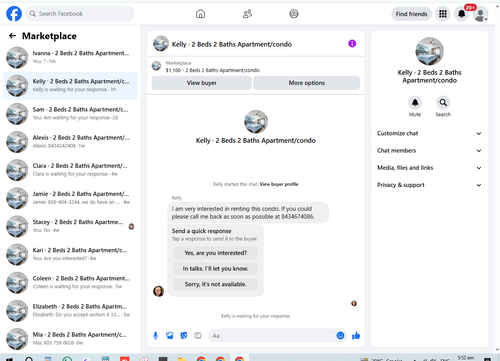Open Elizabeth's conversation
This screenshot has width=500, height=361.
point(70,311)
